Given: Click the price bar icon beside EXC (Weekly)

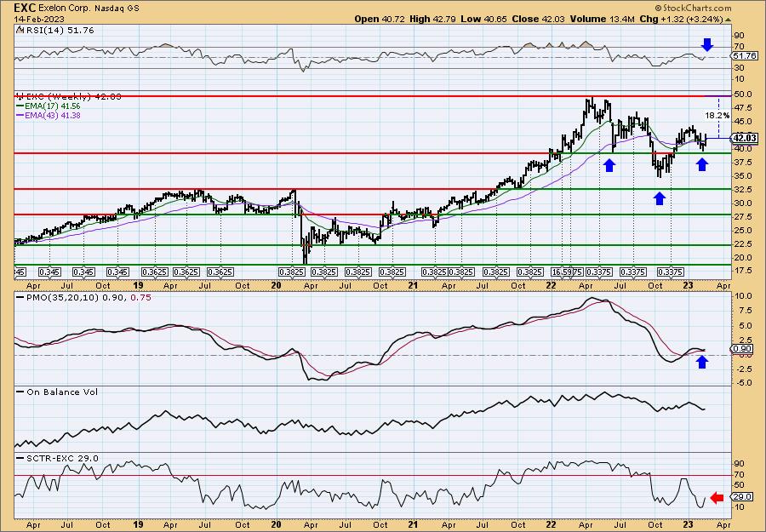Looking at the screenshot, I should coord(19,96).
